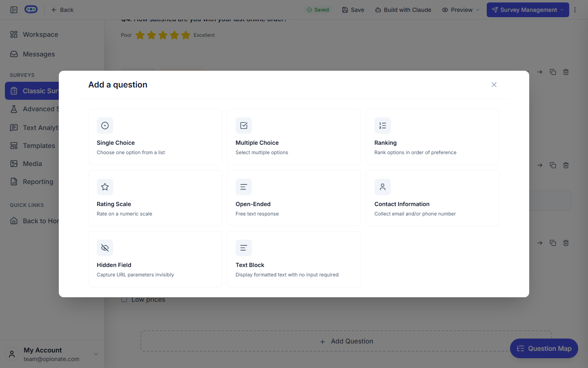Expand the My Account menu chevron
This screenshot has height=368, width=588.
pos(96,354)
